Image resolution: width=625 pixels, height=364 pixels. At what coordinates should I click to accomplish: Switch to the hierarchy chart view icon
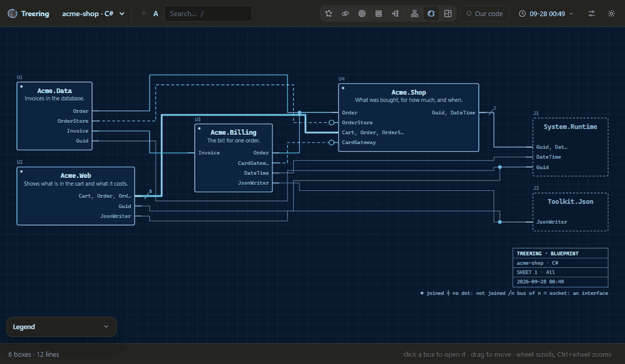[x=414, y=14]
